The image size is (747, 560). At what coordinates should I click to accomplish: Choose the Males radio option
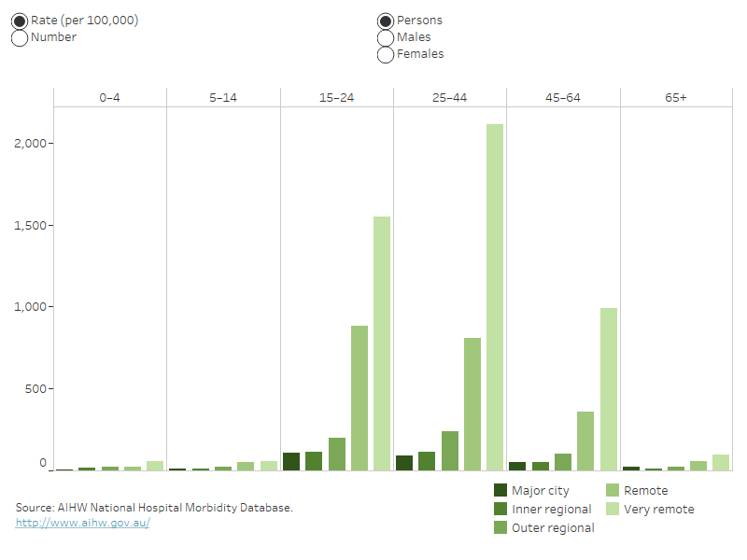(x=386, y=37)
